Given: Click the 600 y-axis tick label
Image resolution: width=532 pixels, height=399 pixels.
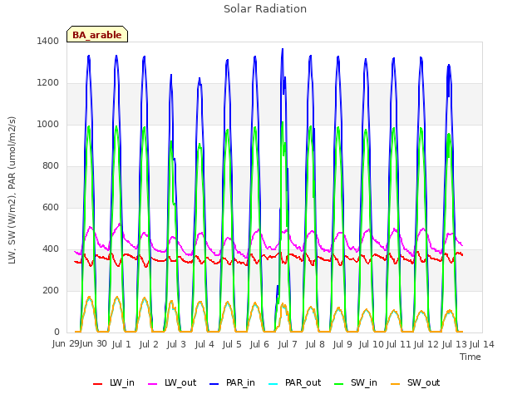Looking at the screenshot, I should (51, 207).
